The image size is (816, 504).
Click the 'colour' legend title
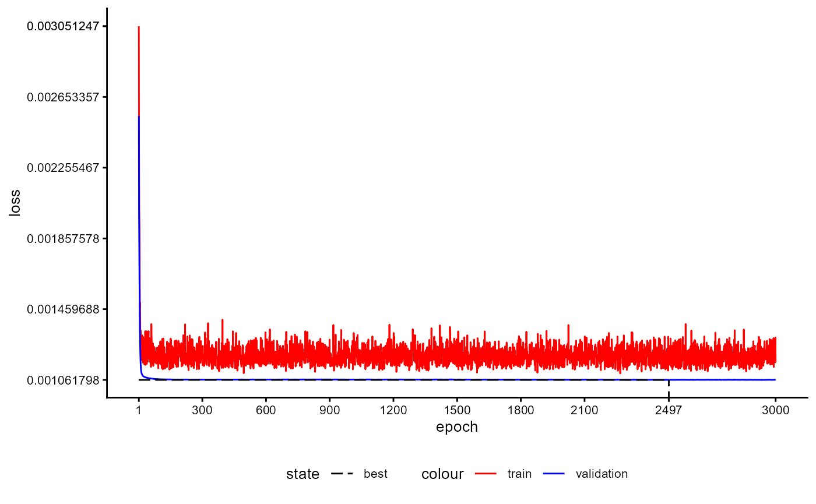pos(442,474)
